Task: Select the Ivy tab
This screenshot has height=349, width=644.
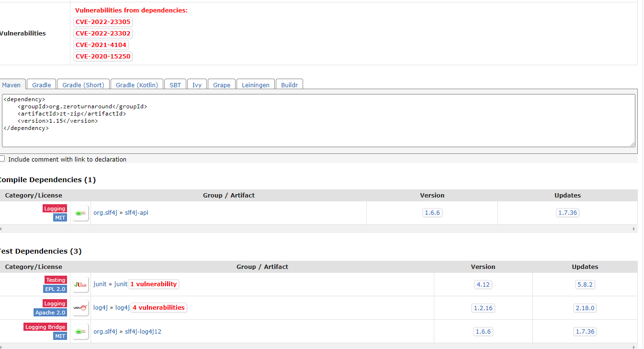Action: (197, 84)
